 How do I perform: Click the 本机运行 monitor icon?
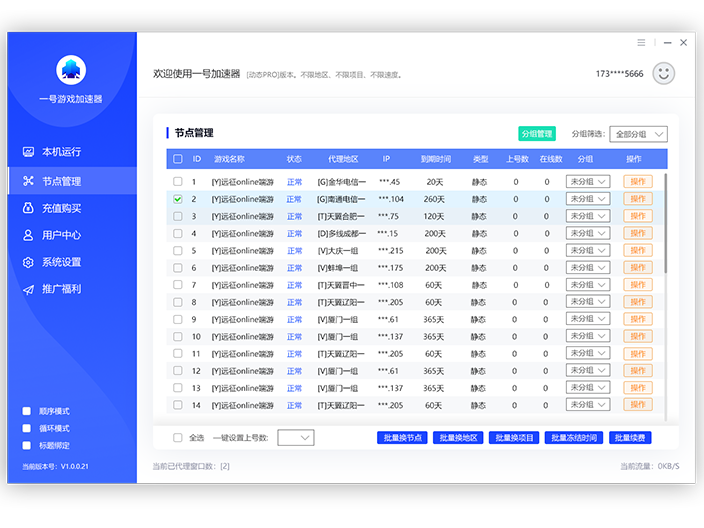pos(28,152)
